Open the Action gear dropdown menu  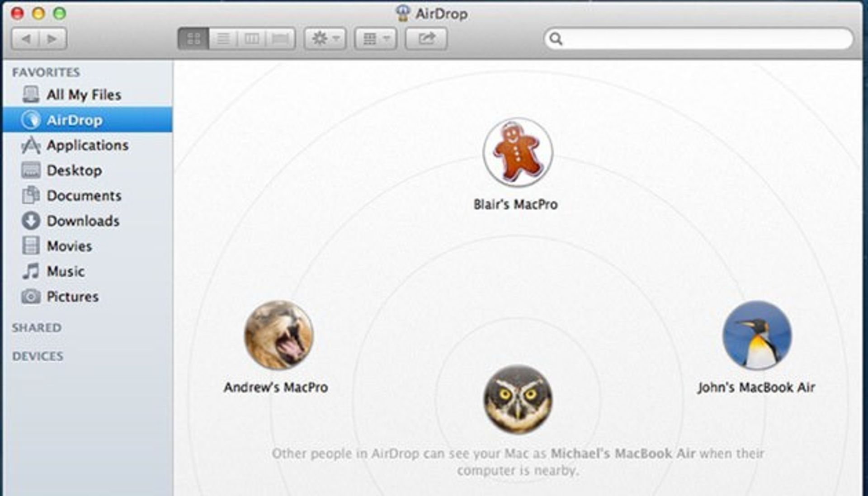coord(325,39)
